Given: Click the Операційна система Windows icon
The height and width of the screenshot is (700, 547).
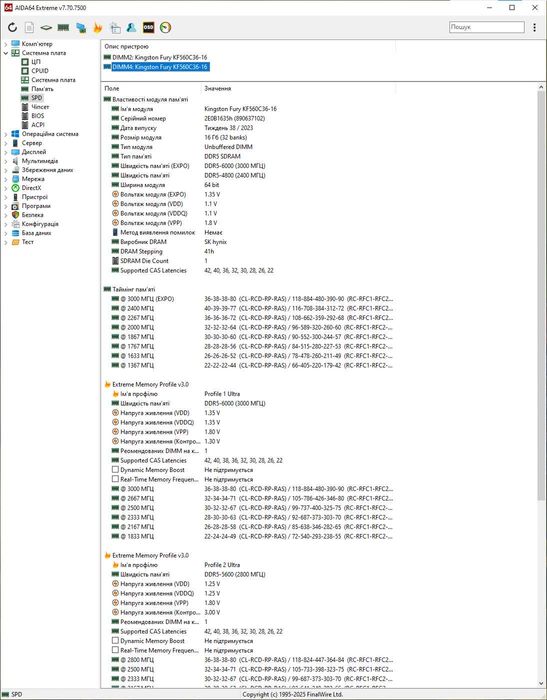Looking at the screenshot, I should 15,134.
